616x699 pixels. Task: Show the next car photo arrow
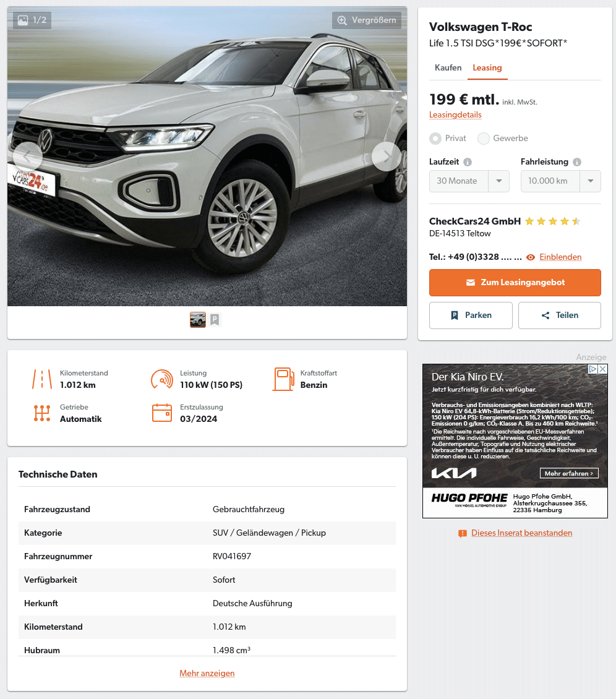pyautogui.click(x=386, y=157)
